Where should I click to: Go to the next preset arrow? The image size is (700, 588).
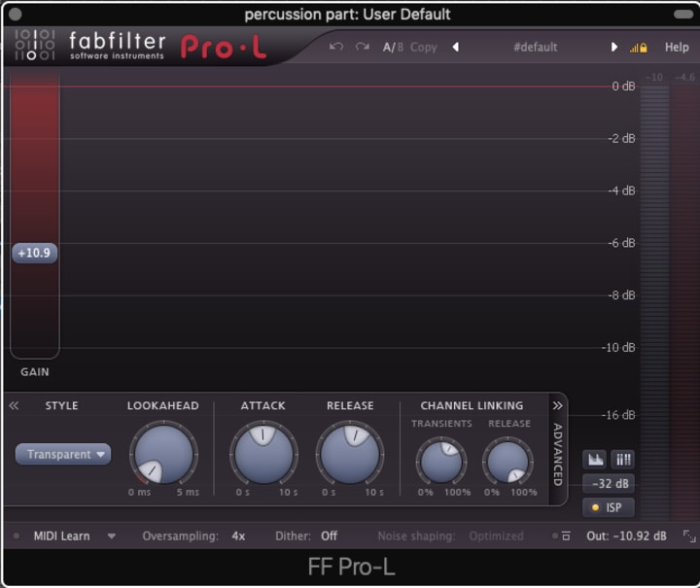[614, 47]
